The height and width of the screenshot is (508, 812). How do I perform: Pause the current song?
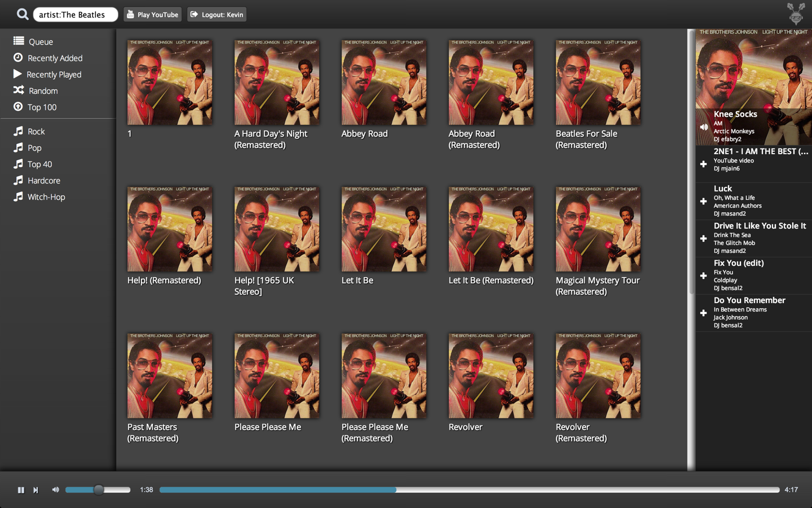click(x=21, y=490)
